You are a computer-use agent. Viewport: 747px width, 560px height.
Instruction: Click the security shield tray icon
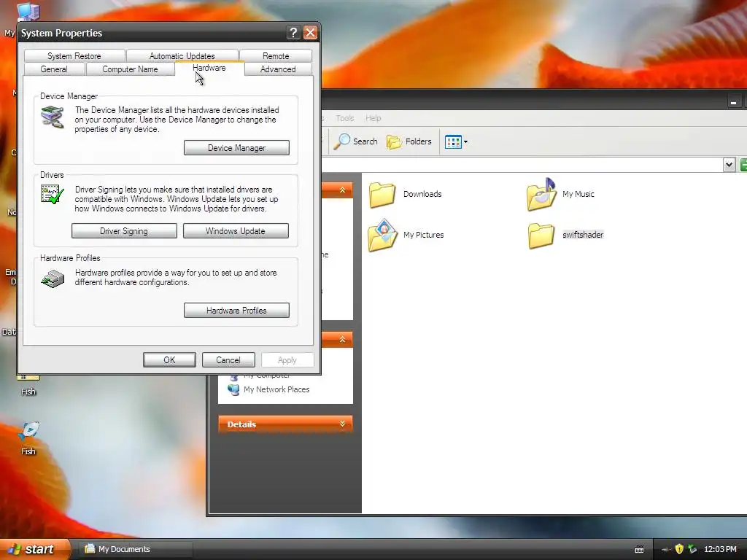coord(679,549)
